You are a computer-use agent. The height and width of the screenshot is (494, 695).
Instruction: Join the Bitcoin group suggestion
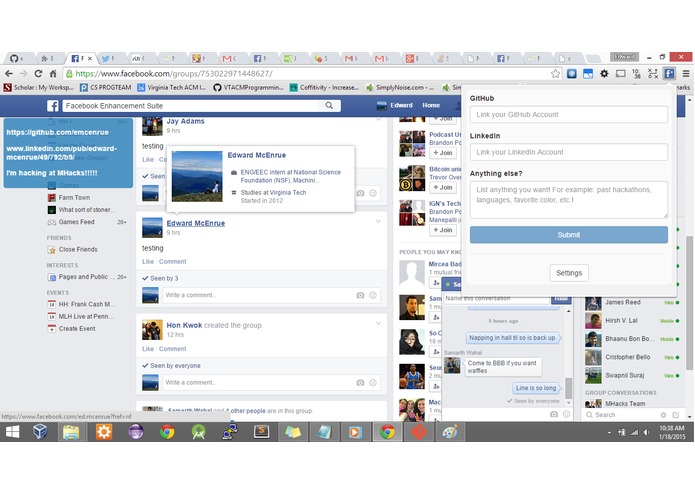pyautogui.click(x=443, y=187)
